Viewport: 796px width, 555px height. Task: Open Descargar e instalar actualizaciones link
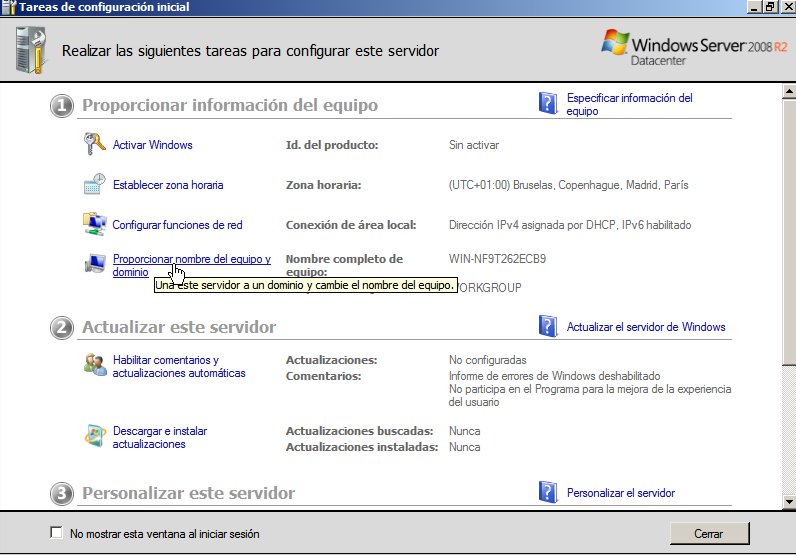coord(159,437)
